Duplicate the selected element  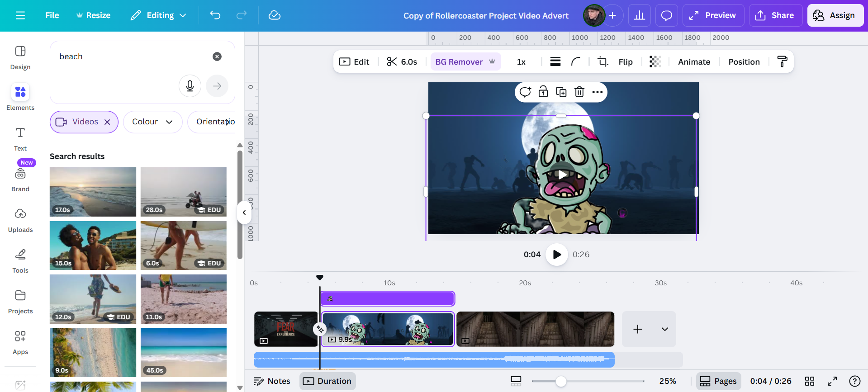(x=561, y=92)
